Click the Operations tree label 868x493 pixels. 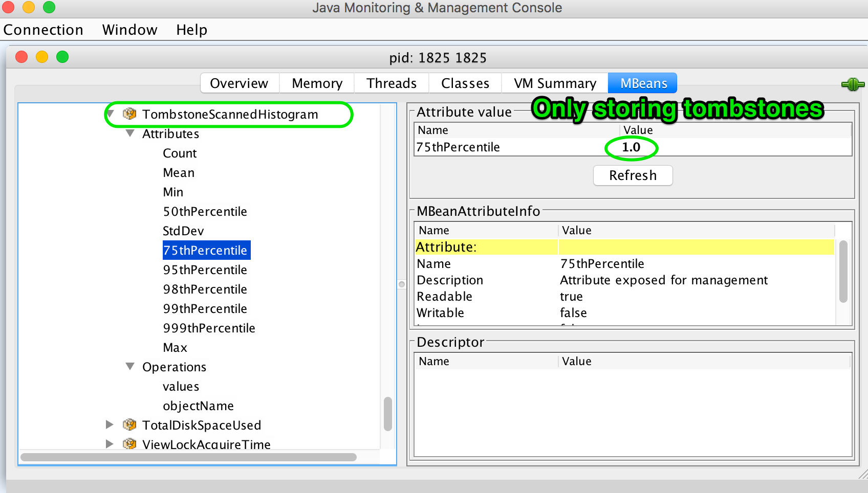pyautogui.click(x=174, y=367)
